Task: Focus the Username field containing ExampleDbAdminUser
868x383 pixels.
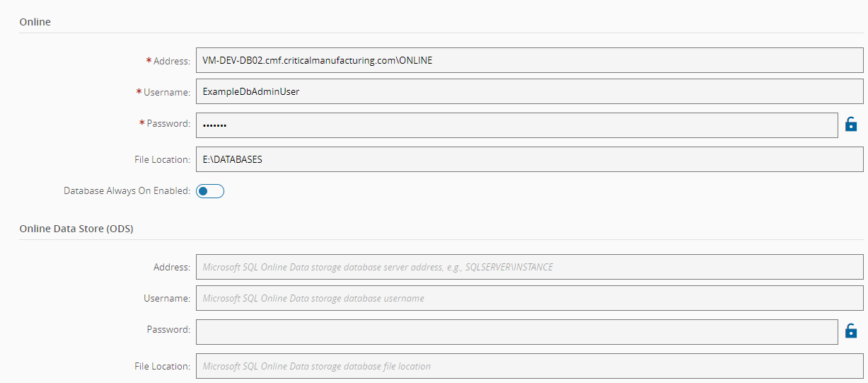Action: 529,91
